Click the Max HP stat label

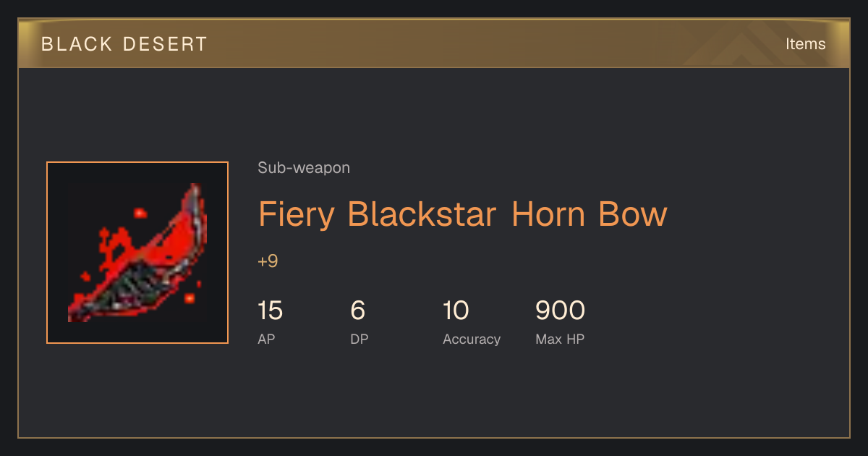point(560,339)
